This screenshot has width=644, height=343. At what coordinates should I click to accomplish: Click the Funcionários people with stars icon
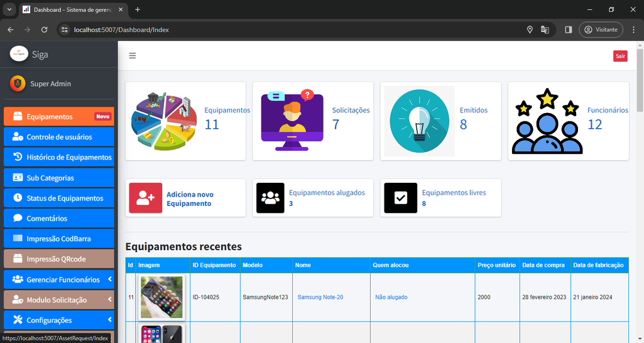point(547,121)
